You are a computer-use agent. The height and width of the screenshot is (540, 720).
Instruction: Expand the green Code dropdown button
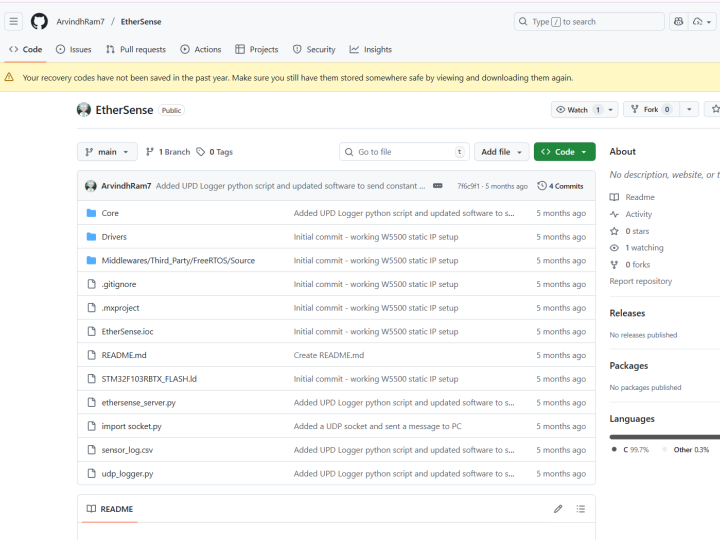564,152
